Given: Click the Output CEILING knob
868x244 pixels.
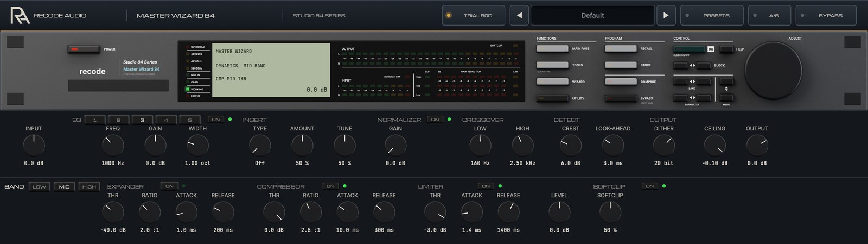Looking at the screenshot, I should click(714, 146).
